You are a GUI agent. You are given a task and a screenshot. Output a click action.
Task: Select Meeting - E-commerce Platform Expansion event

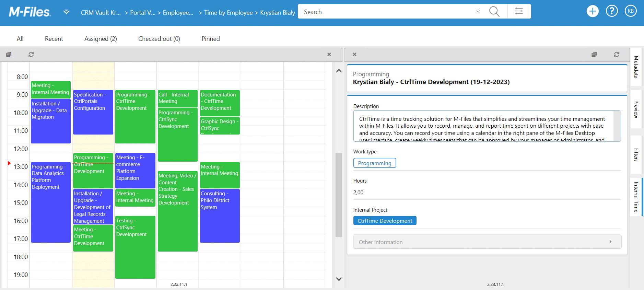tap(135, 171)
